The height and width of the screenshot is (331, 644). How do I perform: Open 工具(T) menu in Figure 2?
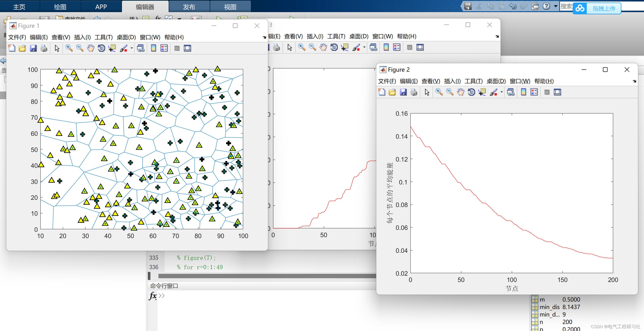tap(473, 81)
